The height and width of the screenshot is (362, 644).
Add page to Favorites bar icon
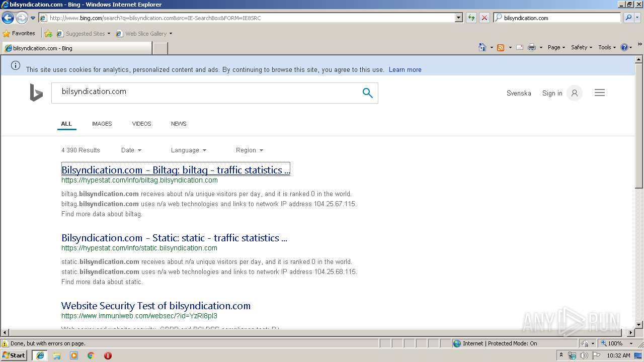(x=48, y=34)
